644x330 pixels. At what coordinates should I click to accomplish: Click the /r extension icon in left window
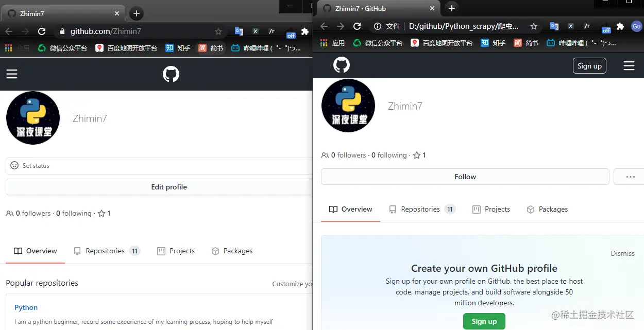(272, 31)
